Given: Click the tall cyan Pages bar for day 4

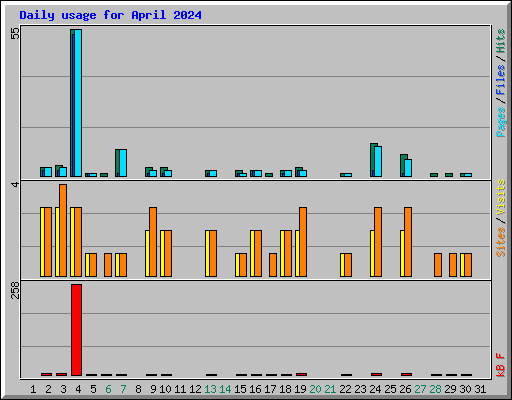Looking at the screenshot, I should tap(78, 103).
